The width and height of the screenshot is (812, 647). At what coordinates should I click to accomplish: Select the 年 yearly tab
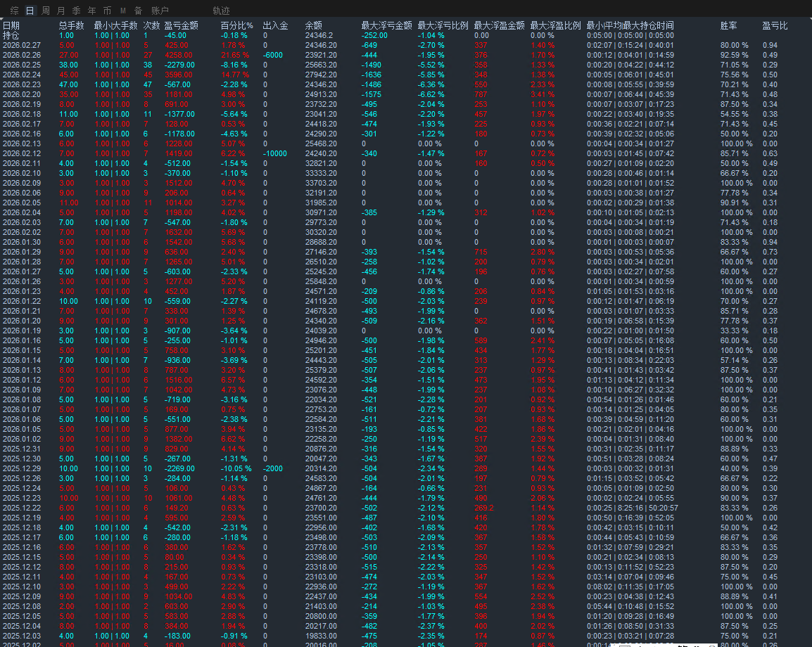pos(91,11)
